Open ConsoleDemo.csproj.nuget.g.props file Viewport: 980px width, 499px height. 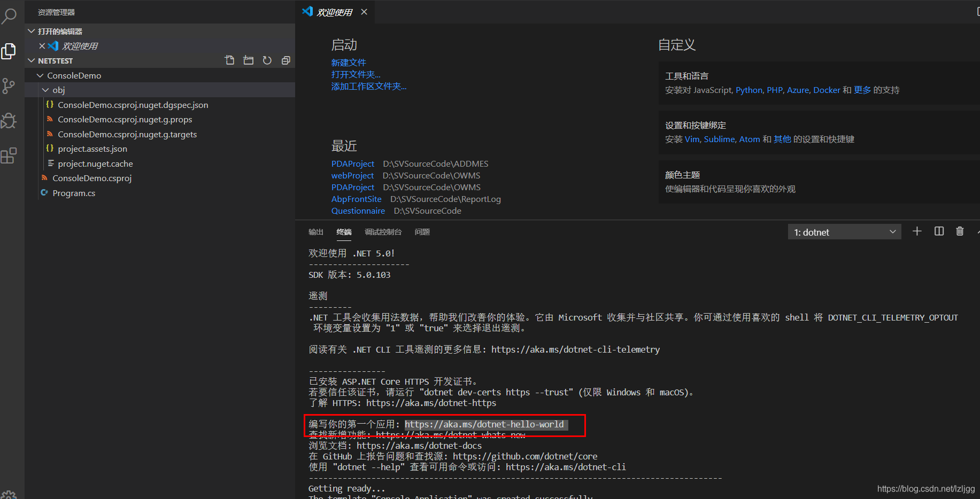tap(160, 119)
